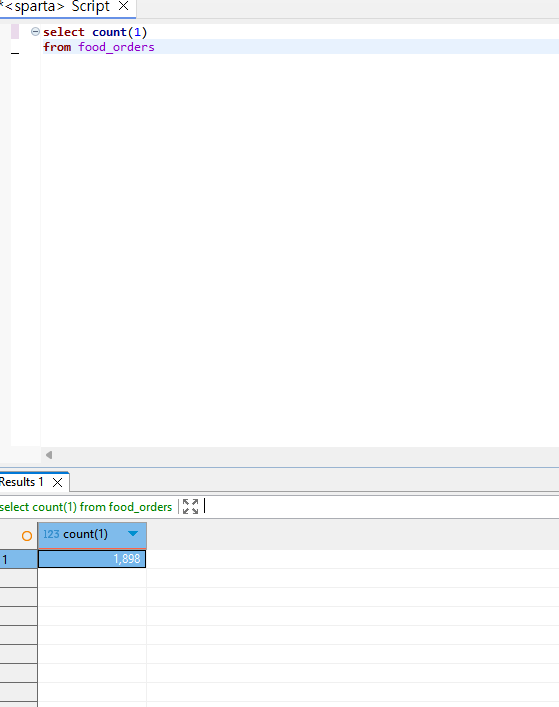Maximize the results panel with expand icon
The width and height of the screenshot is (559, 707).
click(190, 506)
